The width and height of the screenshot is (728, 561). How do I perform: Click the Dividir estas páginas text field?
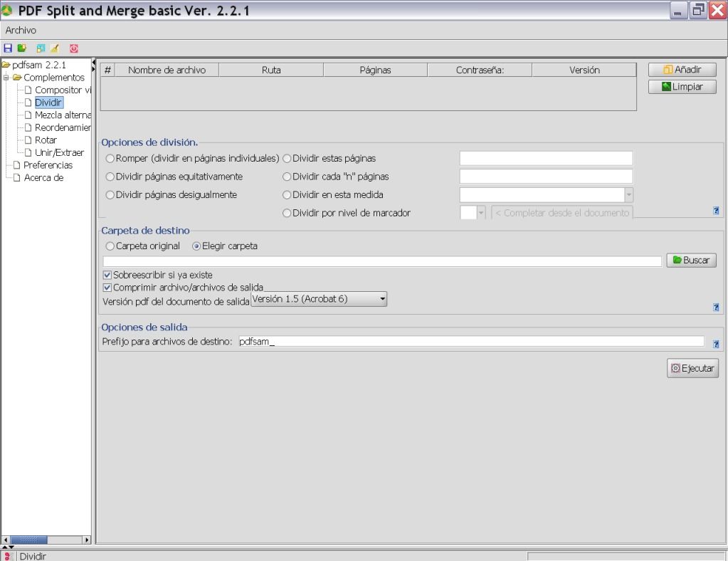point(546,158)
